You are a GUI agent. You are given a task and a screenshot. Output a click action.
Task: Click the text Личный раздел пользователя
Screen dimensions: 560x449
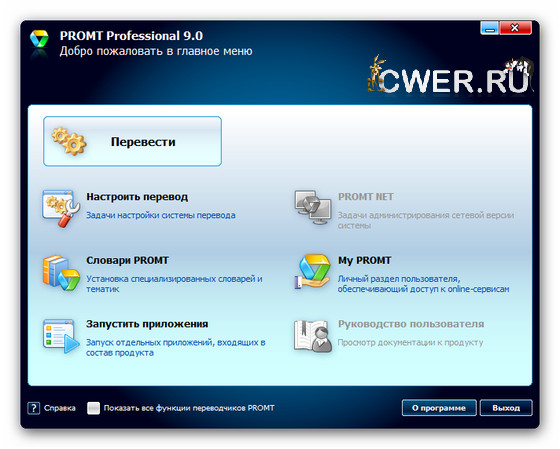399,279
